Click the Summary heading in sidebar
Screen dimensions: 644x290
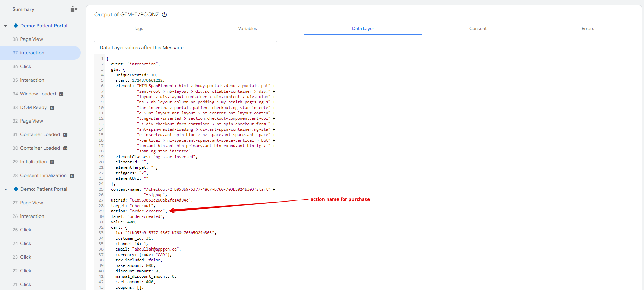click(x=23, y=9)
